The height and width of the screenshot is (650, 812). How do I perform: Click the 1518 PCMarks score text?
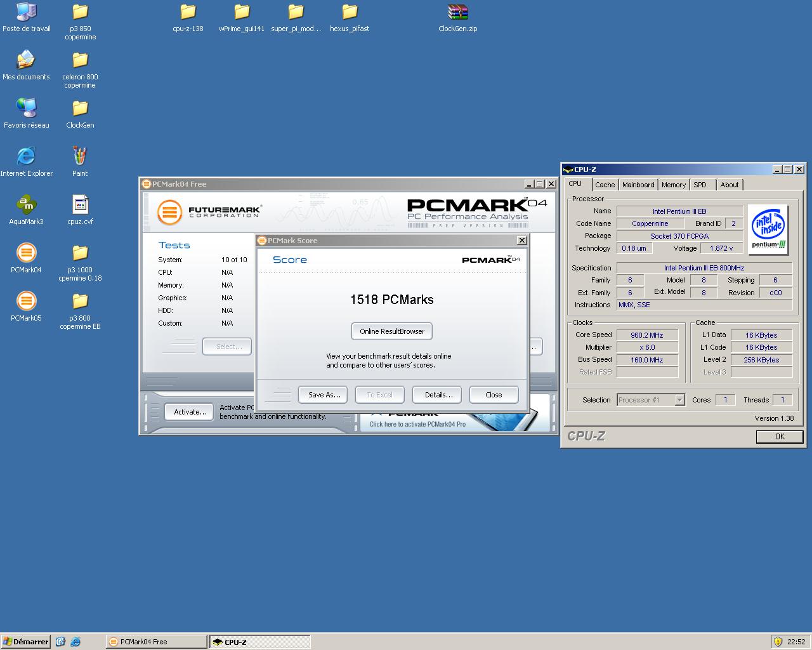392,300
